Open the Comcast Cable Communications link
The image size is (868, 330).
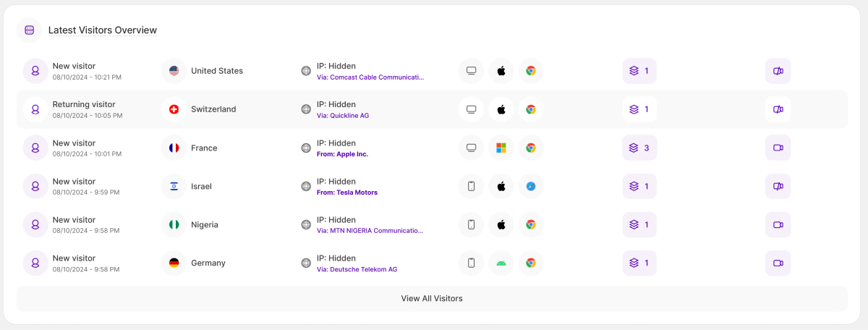(370, 77)
